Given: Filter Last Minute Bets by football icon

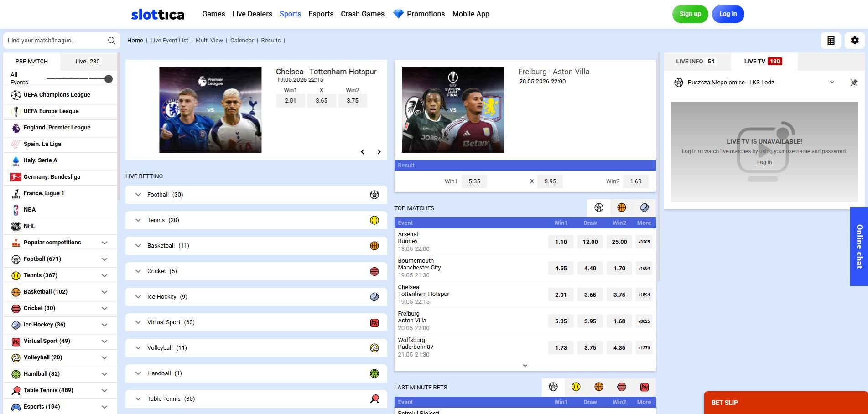Looking at the screenshot, I should pyautogui.click(x=553, y=387).
